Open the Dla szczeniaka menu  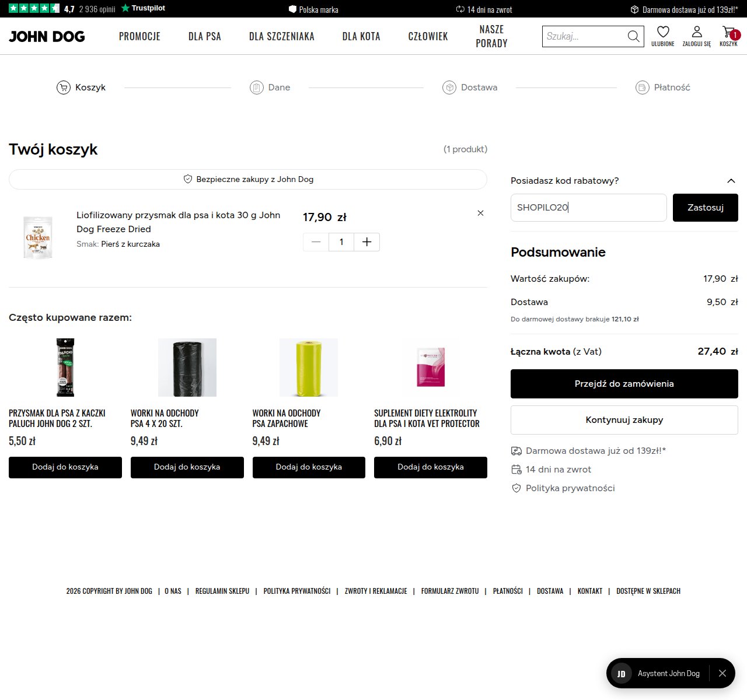point(282,36)
